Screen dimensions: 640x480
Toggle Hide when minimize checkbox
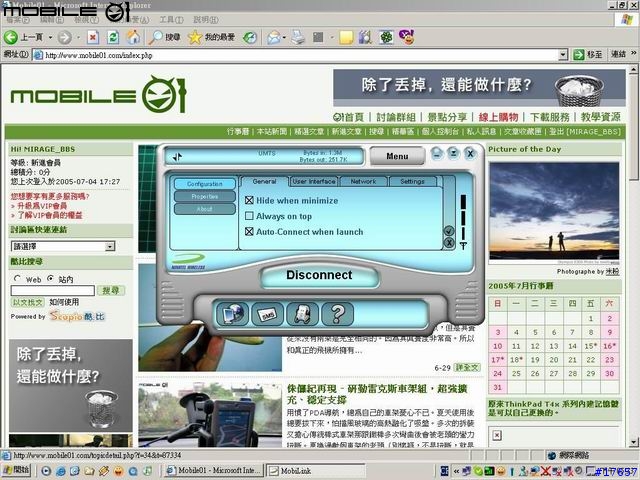tap(249, 200)
